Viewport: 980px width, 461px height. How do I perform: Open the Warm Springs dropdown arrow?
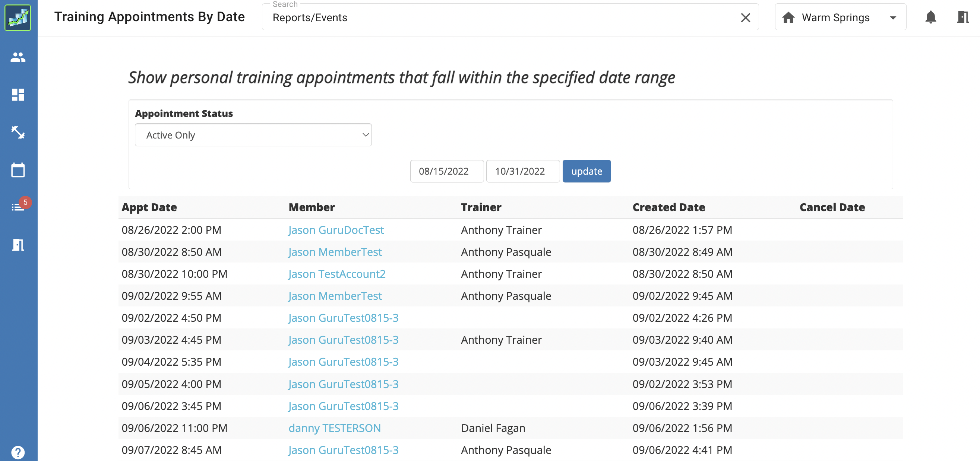[x=893, y=17]
